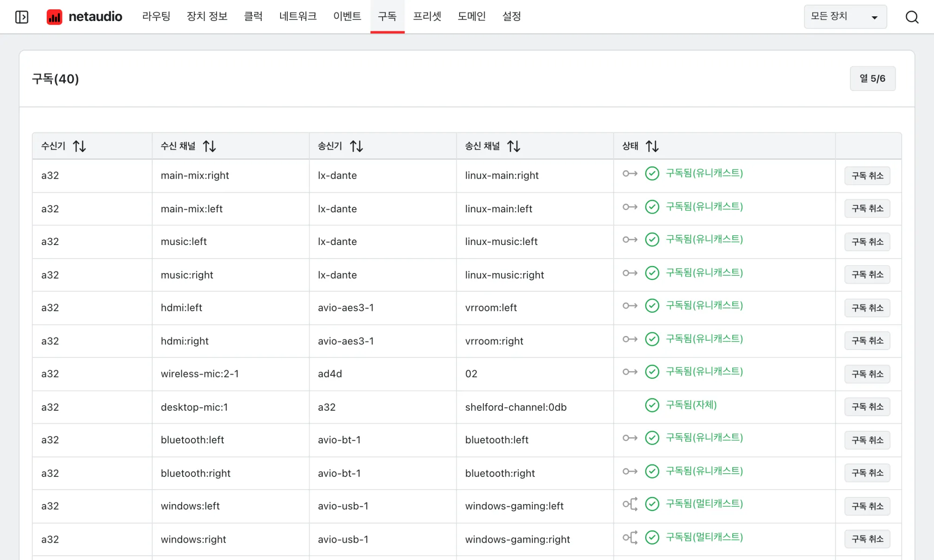The image size is (934, 560).
Task: Click 구독 취소 for hdmi:right row
Action: tap(867, 341)
